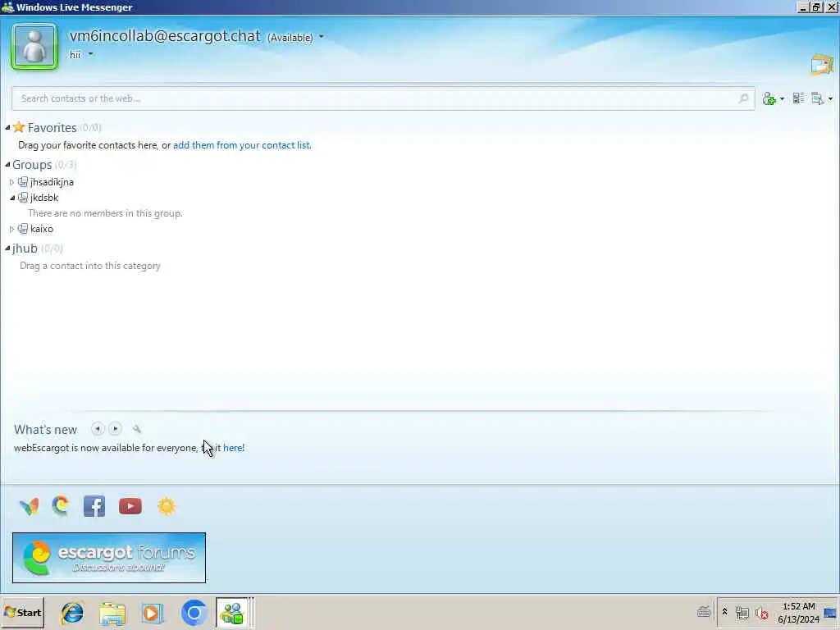This screenshot has width=840, height=630.
Task: Click the Search contacts or the web field
Action: (383, 98)
